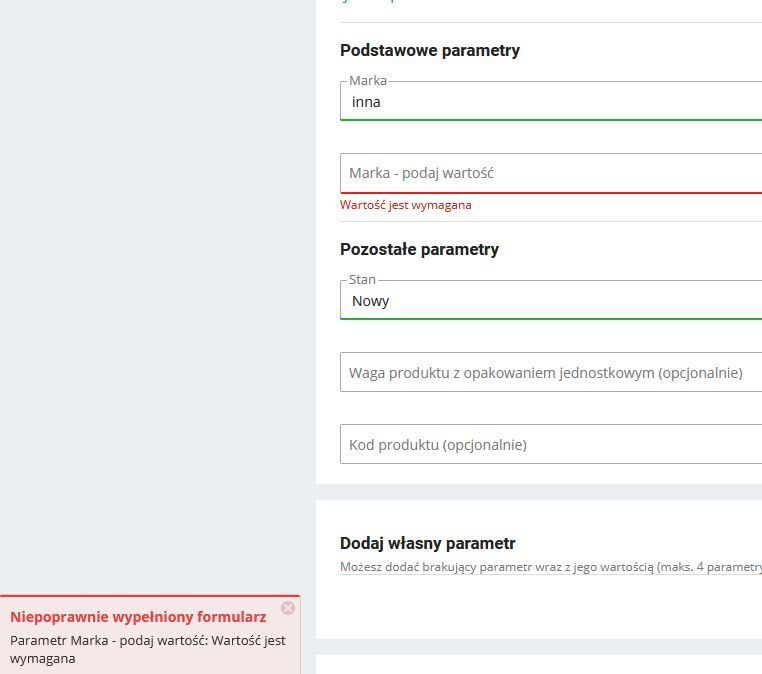Click the small Stan field label

point(362,280)
